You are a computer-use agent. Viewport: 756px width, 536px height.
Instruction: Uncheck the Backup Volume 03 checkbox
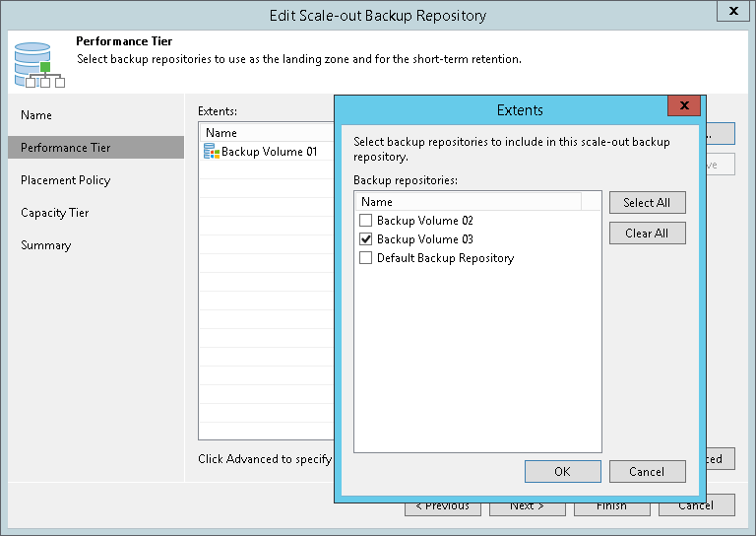coord(366,239)
